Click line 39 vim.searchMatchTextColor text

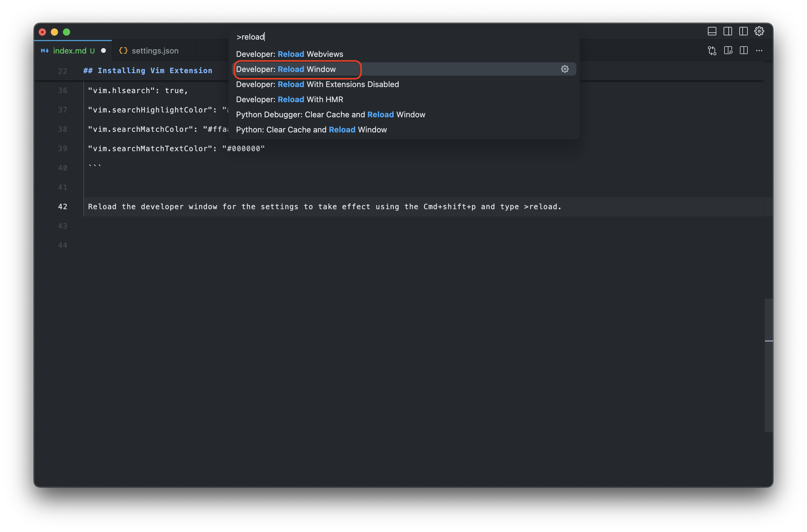click(177, 149)
